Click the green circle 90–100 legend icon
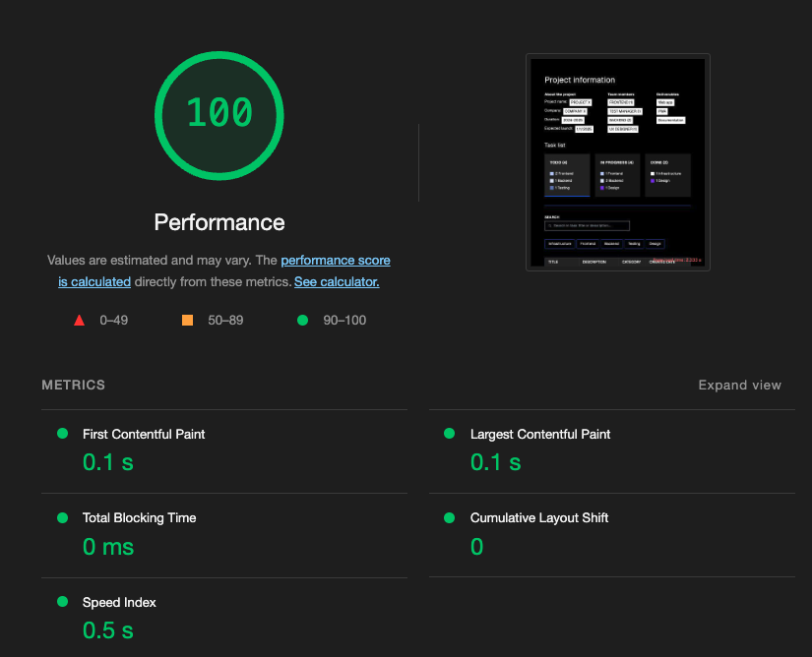The height and width of the screenshot is (657, 812). point(303,321)
